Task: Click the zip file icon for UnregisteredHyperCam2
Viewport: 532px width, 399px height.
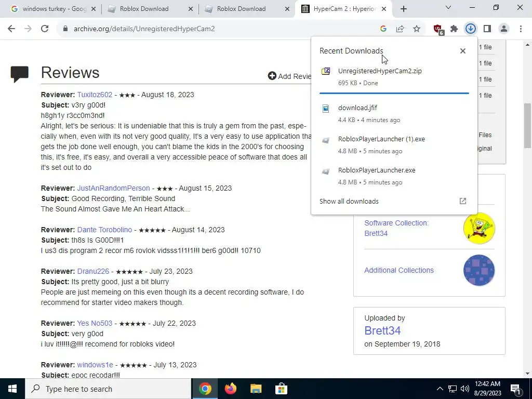Action: coord(326,71)
